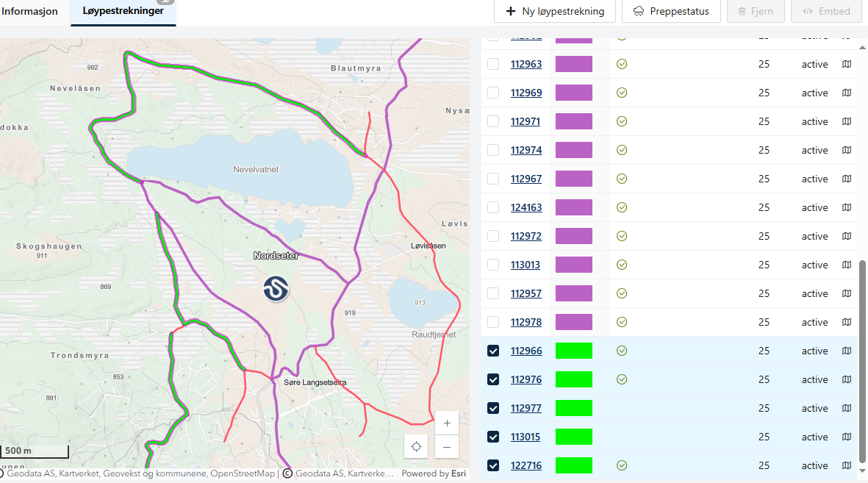Viewport: 868px width, 483px height.
Task: Click the green color swatch for 112977
Action: (x=574, y=408)
